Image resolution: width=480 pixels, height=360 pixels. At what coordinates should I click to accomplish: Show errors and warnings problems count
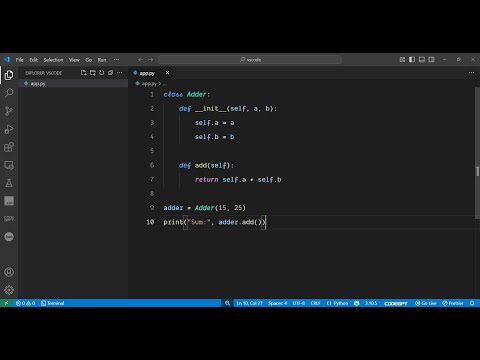click(26, 303)
